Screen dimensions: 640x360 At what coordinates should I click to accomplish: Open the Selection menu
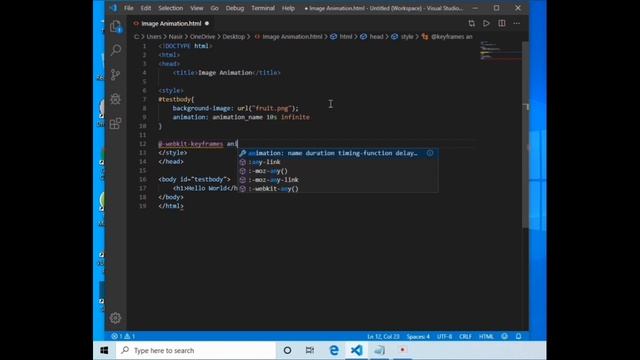[x=171, y=8]
